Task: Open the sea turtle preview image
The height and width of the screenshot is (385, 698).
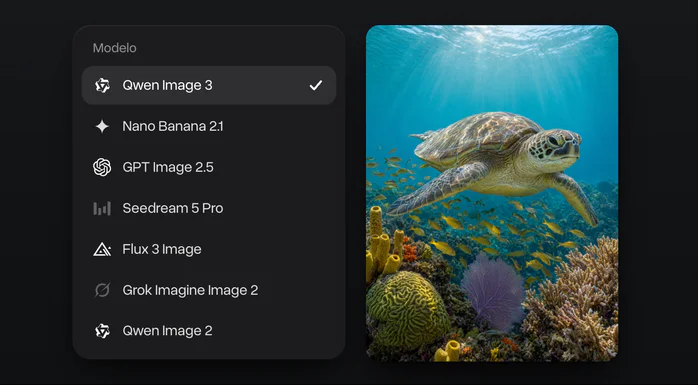Action: point(492,193)
